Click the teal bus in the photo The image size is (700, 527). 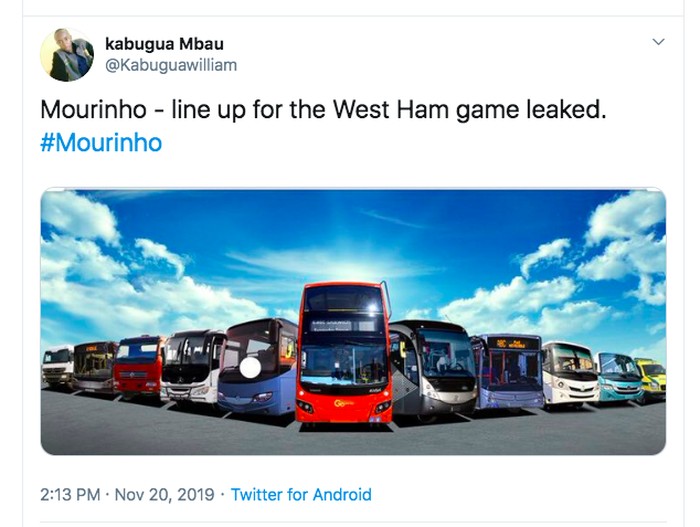pyautogui.click(x=619, y=376)
